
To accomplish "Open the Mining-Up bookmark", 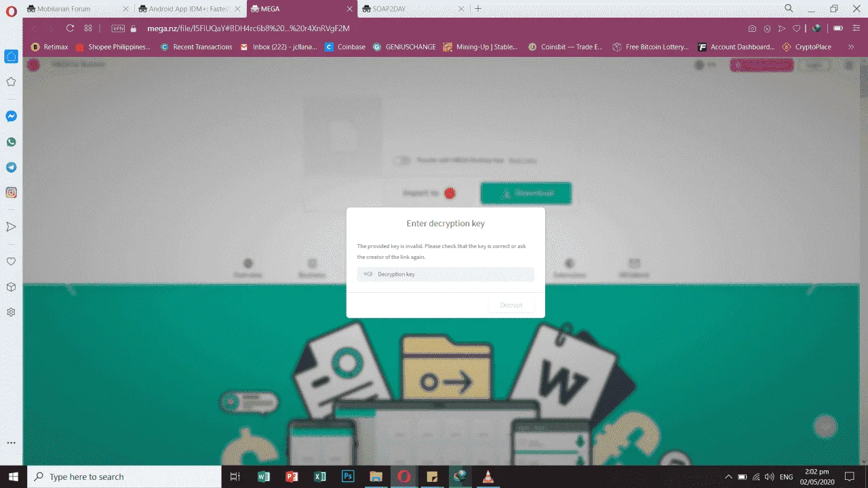I will click(x=480, y=47).
